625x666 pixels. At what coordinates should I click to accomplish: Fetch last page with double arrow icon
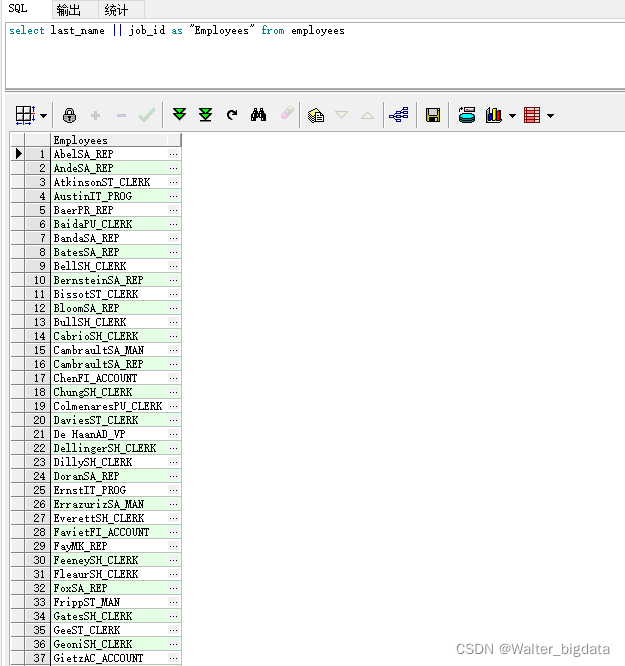pos(206,115)
